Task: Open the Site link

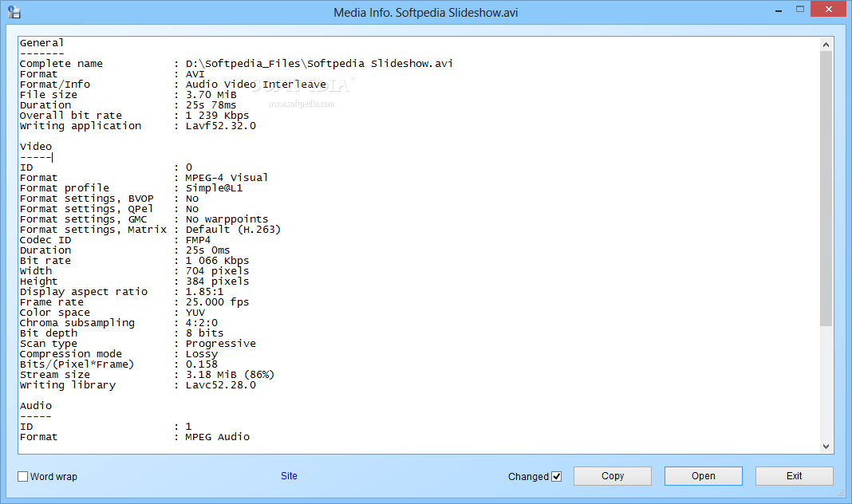Action: [x=289, y=476]
